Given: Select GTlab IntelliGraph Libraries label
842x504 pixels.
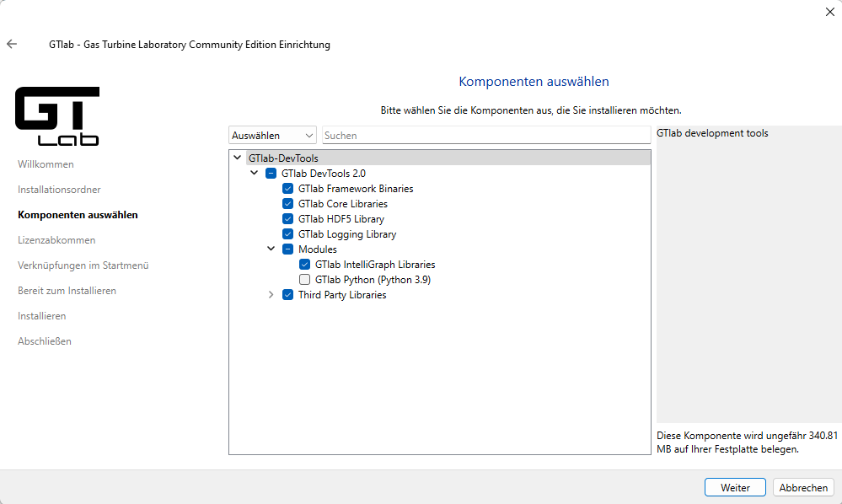Looking at the screenshot, I should (x=375, y=264).
